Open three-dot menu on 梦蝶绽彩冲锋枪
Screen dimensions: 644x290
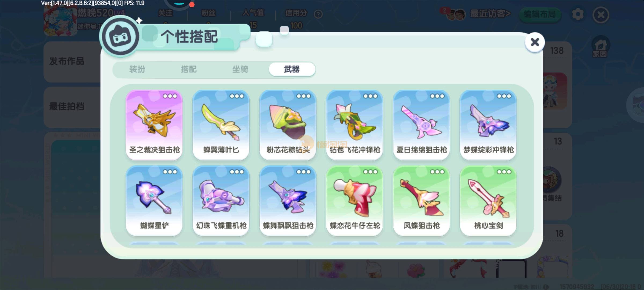click(x=504, y=96)
